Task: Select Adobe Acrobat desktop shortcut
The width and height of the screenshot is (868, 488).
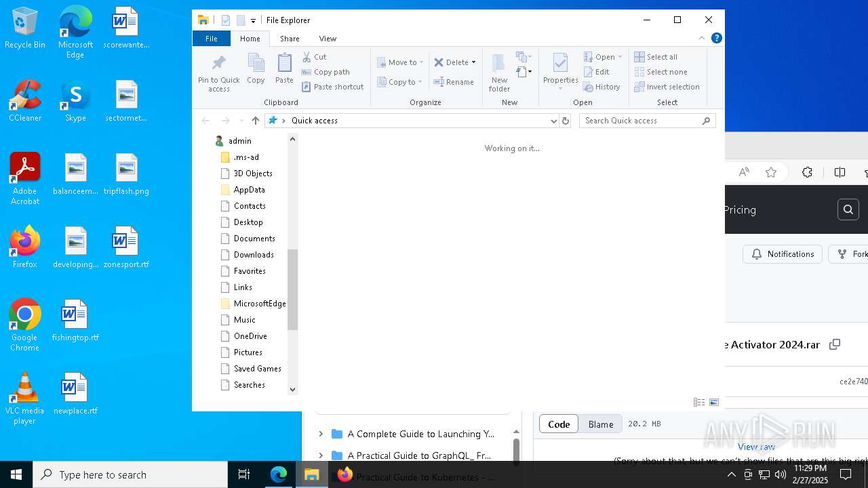Action: 25,179
